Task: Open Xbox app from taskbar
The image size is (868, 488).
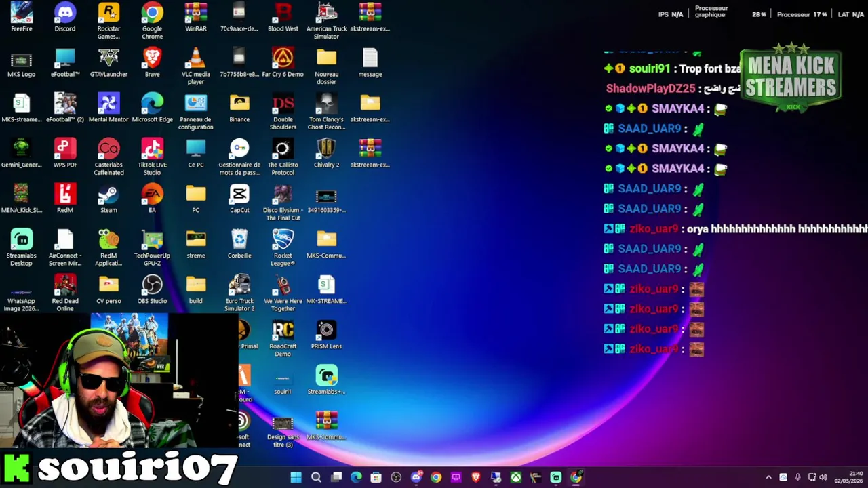Action: click(516, 477)
